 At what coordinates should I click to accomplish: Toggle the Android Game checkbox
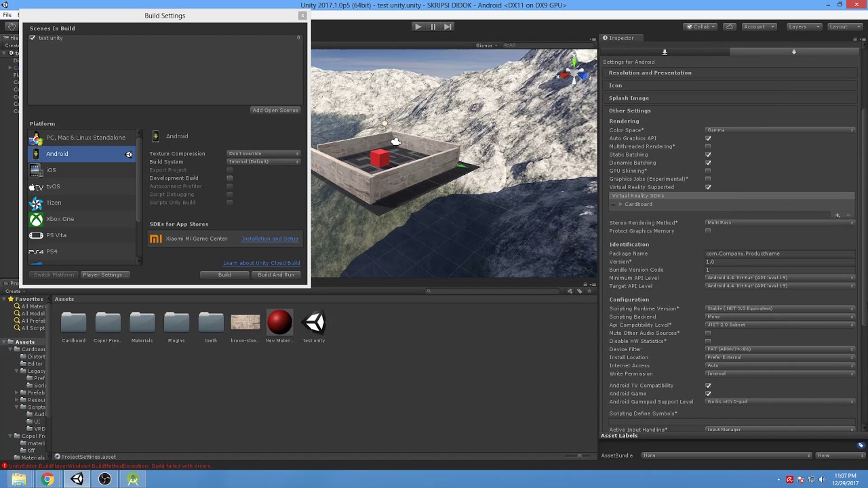coord(708,394)
